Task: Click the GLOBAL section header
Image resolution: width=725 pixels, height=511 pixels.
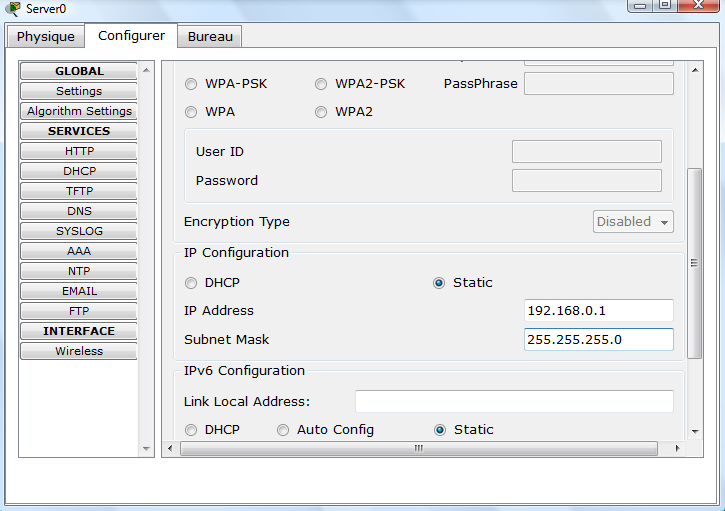Action: point(79,71)
